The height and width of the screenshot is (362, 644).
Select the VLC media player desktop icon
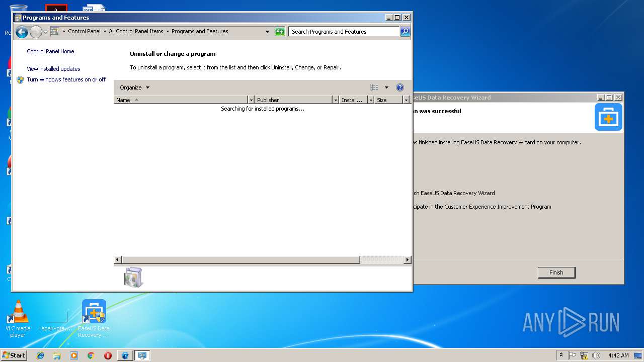pos(18,319)
